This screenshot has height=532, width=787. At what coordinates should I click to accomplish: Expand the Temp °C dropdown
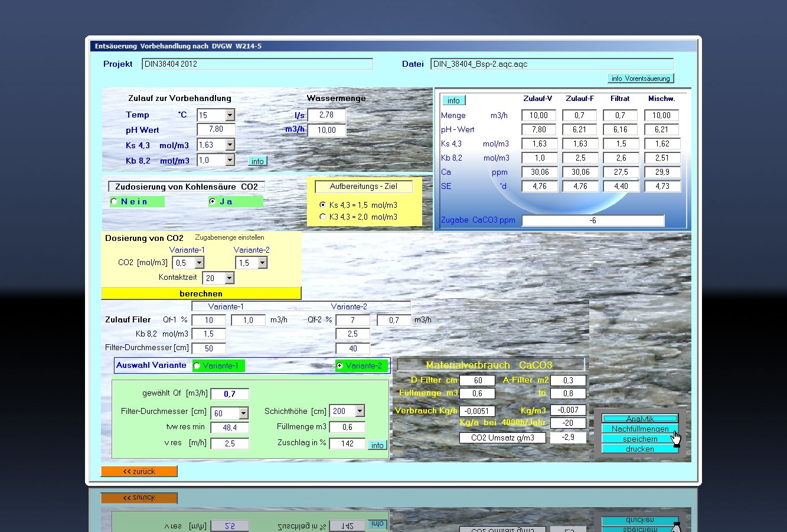tap(230, 115)
